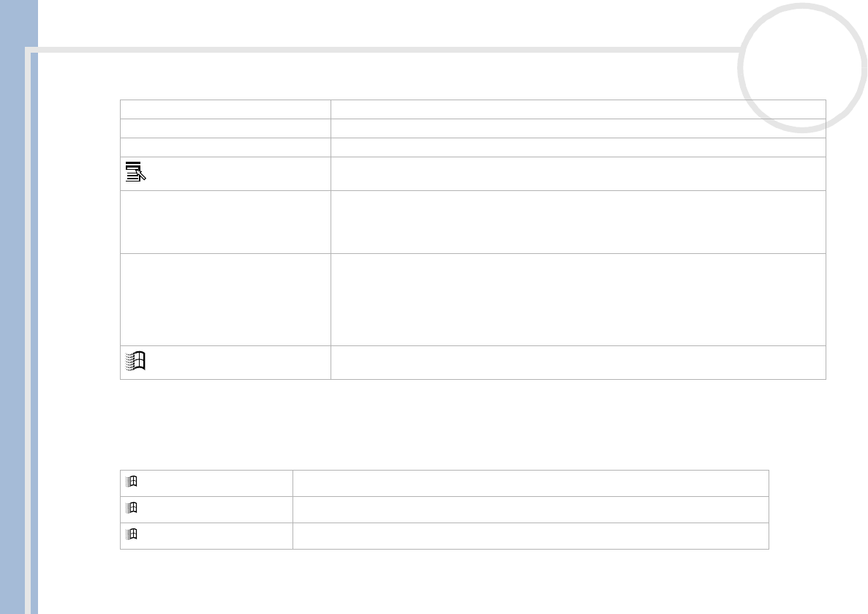The image size is (868, 614).
Task: Click third row's left cell in upper table
Action: click(225, 147)
